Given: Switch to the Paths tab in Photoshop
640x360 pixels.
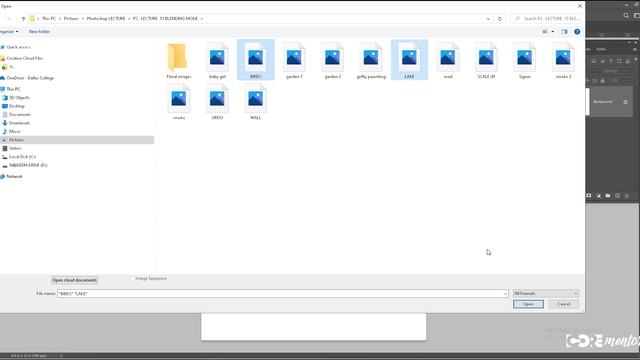Looking at the screenshot, I should click(x=601, y=49).
